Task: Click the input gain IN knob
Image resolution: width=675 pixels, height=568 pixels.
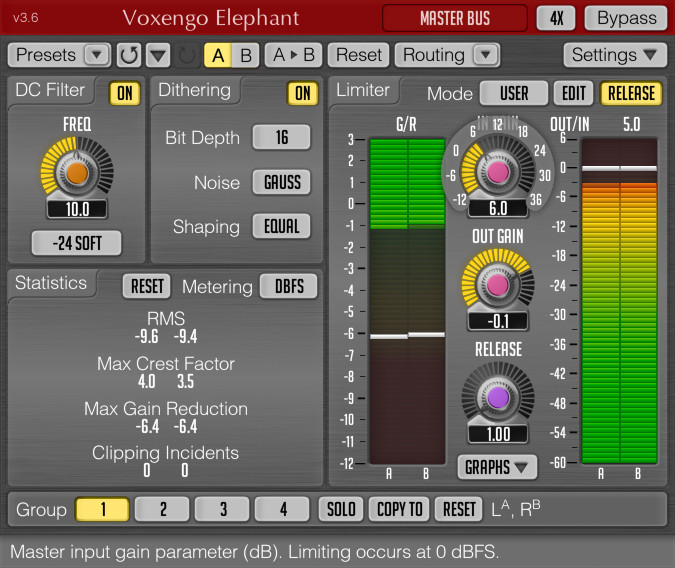Action: [x=498, y=172]
